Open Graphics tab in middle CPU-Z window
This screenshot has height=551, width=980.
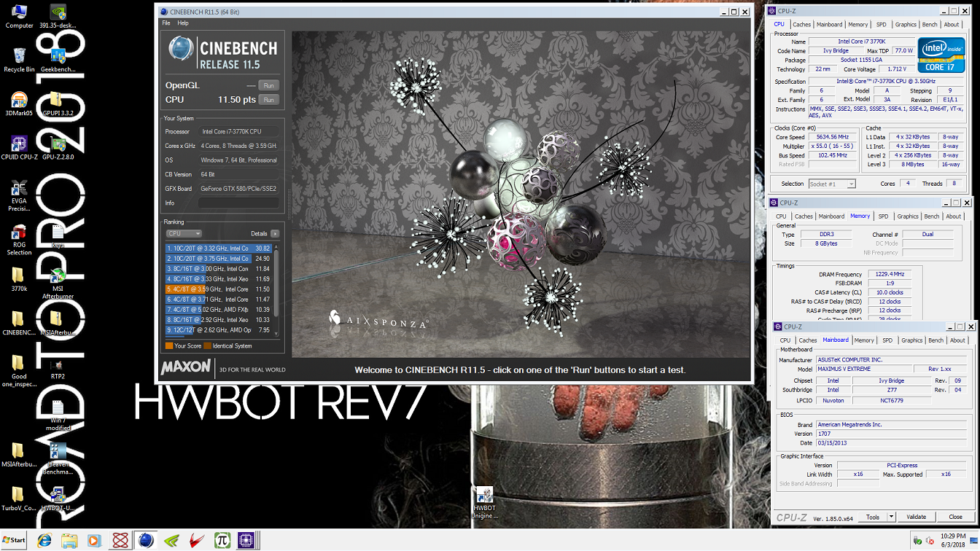tap(908, 216)
